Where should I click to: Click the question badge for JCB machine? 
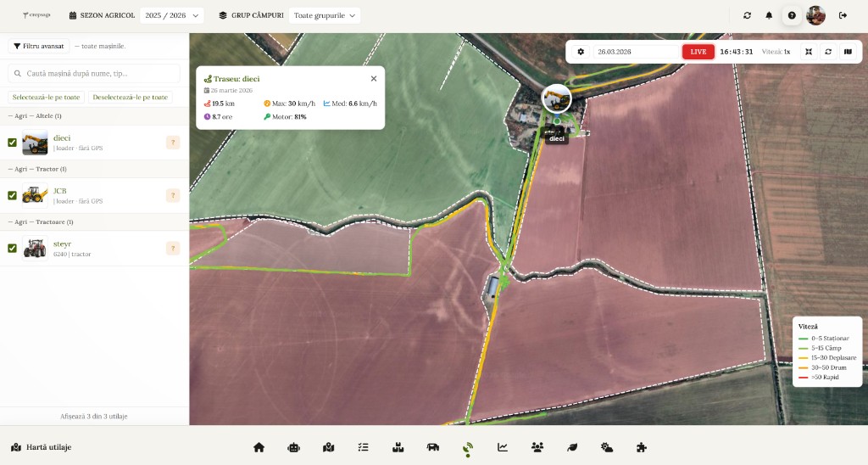(173, 195)
